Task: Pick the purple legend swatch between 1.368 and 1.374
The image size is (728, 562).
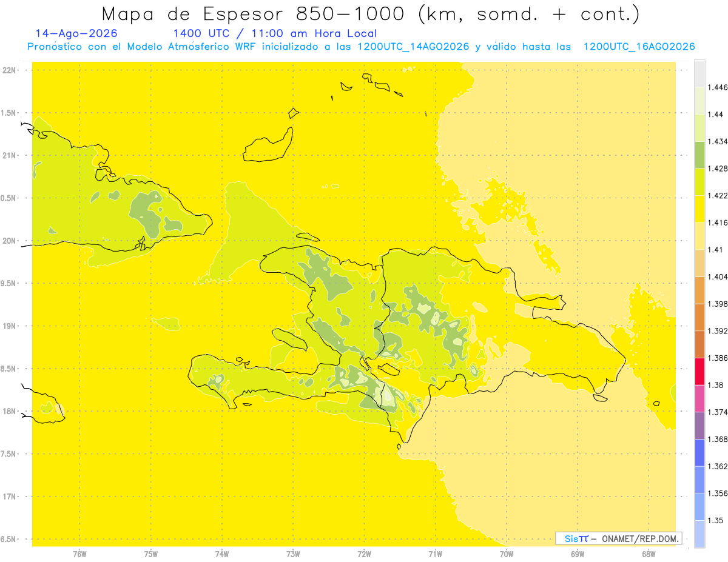Action: pos(699,426)
